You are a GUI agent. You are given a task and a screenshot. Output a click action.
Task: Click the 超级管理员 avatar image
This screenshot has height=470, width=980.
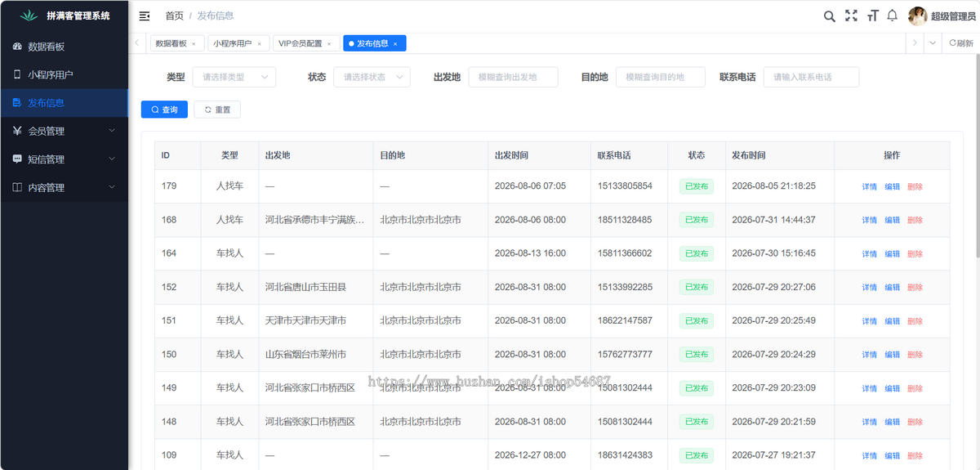918,16
